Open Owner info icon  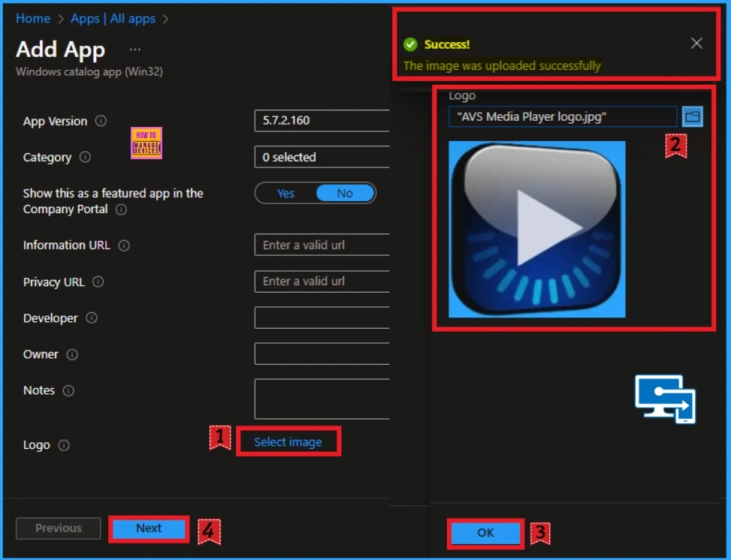coord(72,354)
